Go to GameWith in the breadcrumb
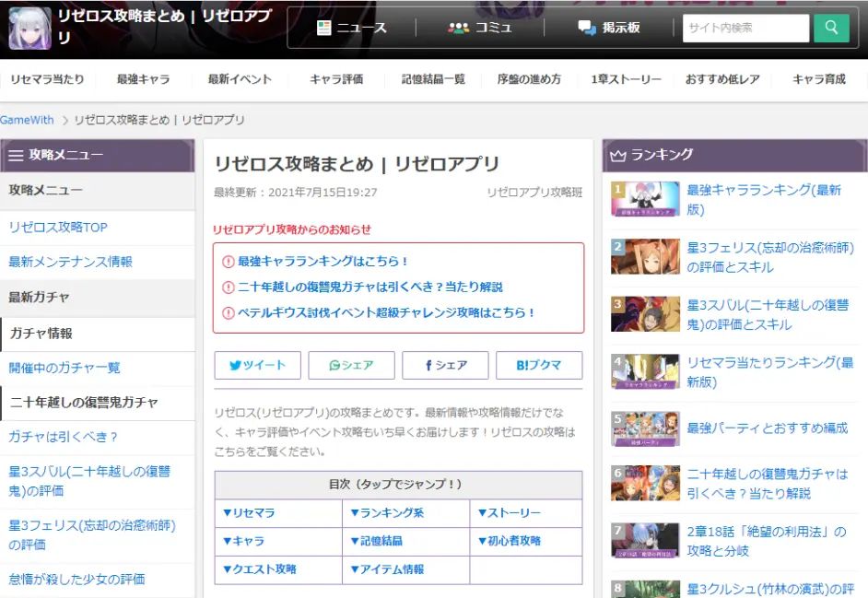This screenshot has width=868, height=598. [x=27, y=121]
